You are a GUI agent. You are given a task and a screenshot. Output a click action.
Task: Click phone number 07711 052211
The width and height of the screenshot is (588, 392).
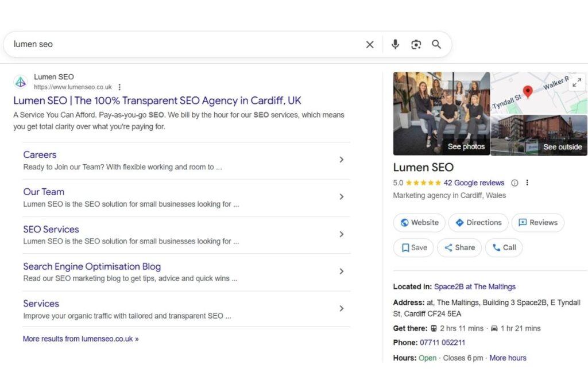(443, 343)
